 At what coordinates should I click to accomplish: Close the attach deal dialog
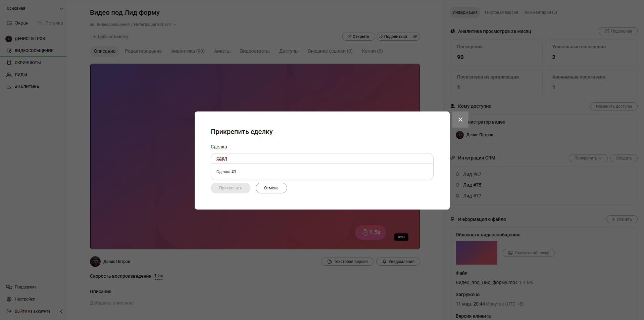point(460,120)
